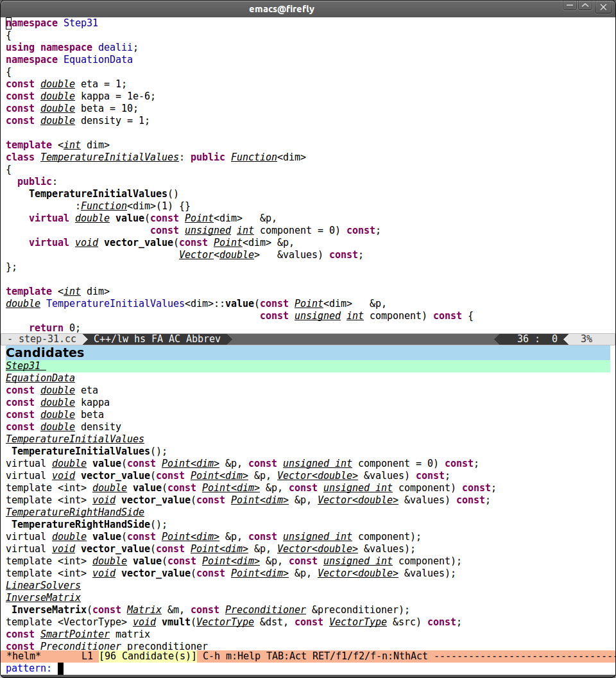Choose candidate const SmartPointer matrix
The height and width of the screenshot is (678, 616).
tap(78, 634)
